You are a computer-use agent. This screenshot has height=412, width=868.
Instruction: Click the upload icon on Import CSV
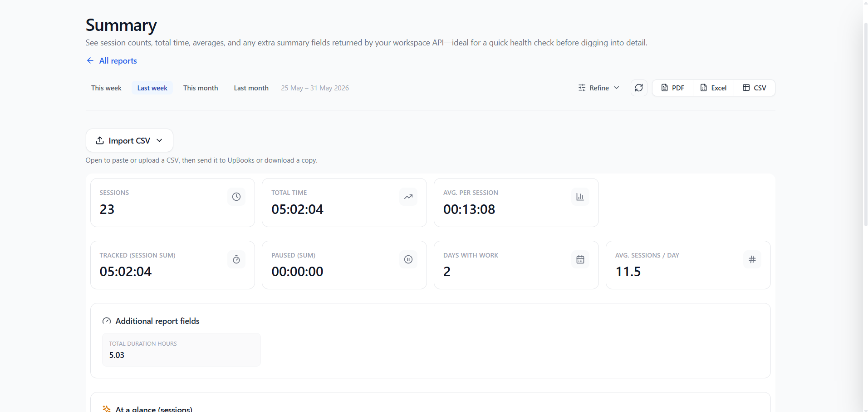[x=100, y=140]
